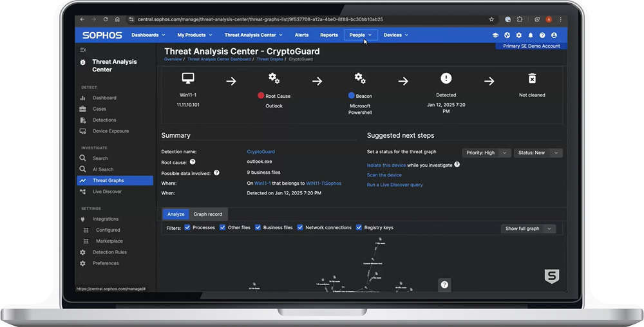Screen dimensions: 644x327
Task: Bookmark the page with the star icon
Action: pos(491,19)
